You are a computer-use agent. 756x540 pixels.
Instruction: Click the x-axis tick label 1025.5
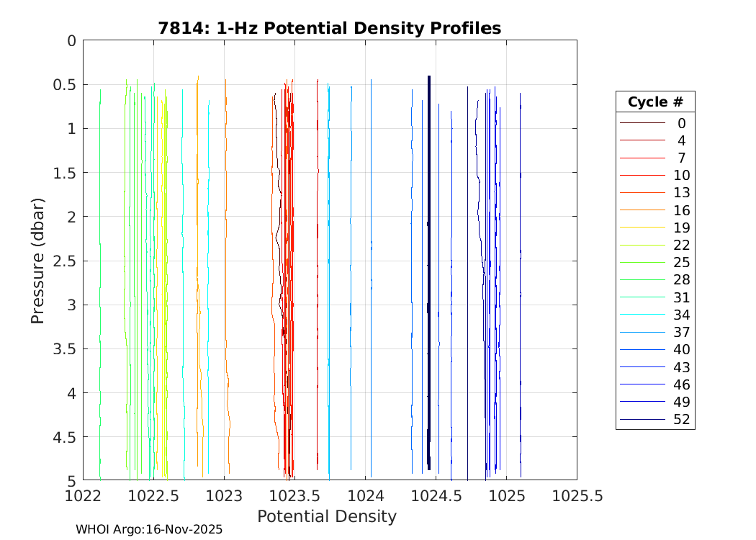coord(576,495)
